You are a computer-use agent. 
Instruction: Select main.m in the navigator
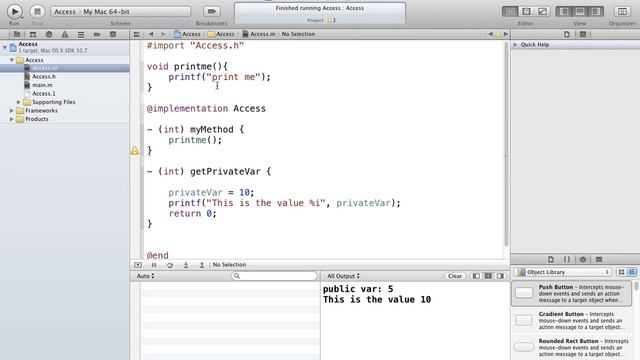coord(42,85)
